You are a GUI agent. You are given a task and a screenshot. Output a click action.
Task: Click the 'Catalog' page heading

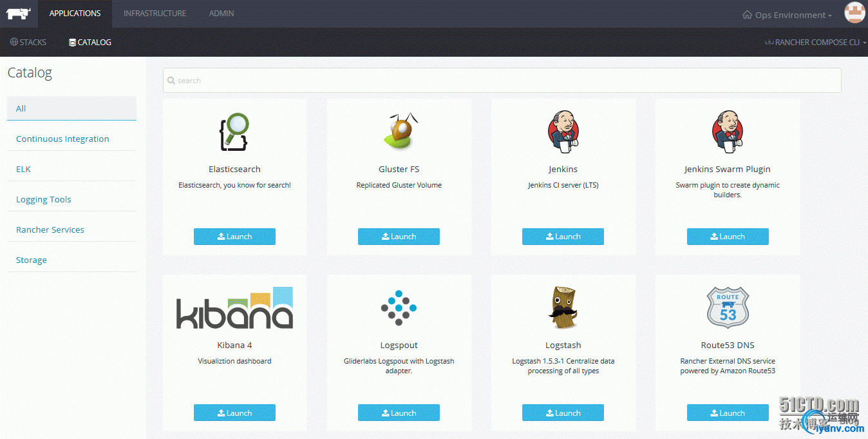[30, 73]
